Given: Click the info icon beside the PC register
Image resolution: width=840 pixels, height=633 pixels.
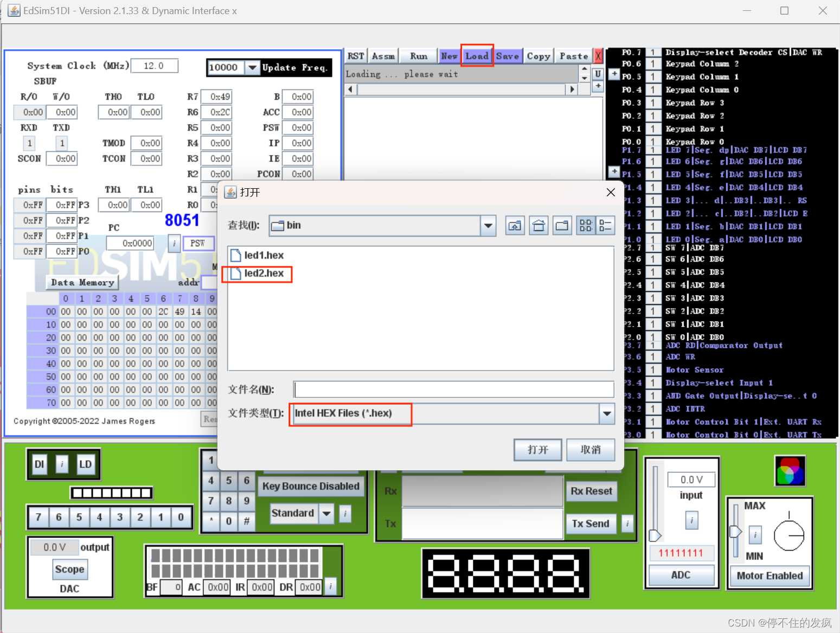Looking at the screenshot, I should point(174,244).
